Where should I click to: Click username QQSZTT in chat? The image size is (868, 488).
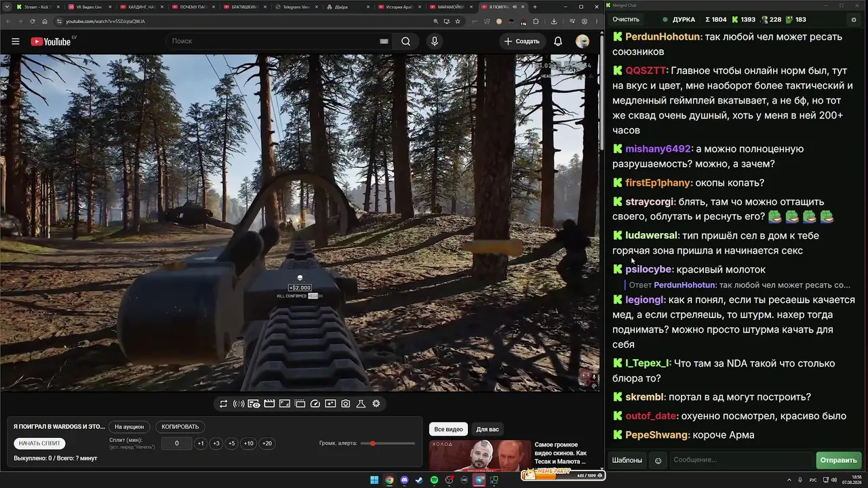(646, 70)
